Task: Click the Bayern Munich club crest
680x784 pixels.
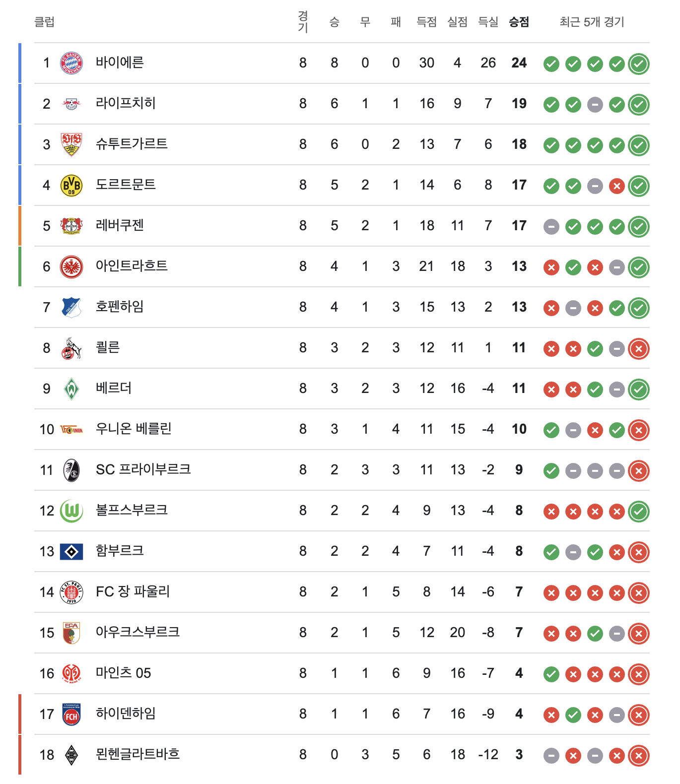Action: [x=71, y=63]
